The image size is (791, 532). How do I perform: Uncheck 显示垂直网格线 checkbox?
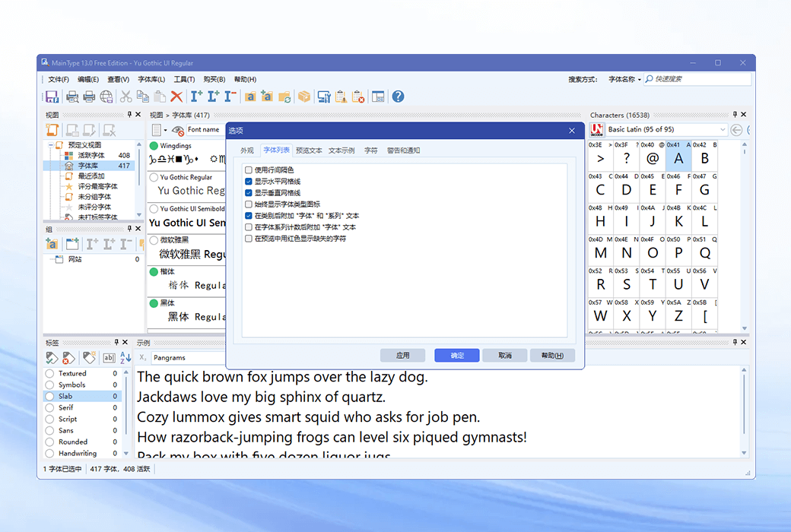[248, 192]
